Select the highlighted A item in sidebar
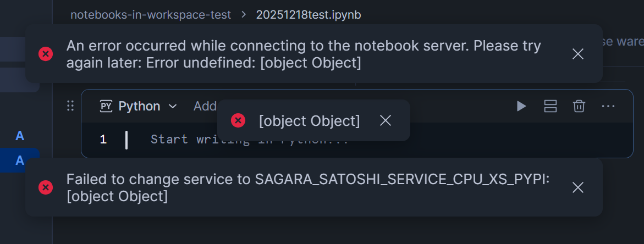 [x=20, y=160]
